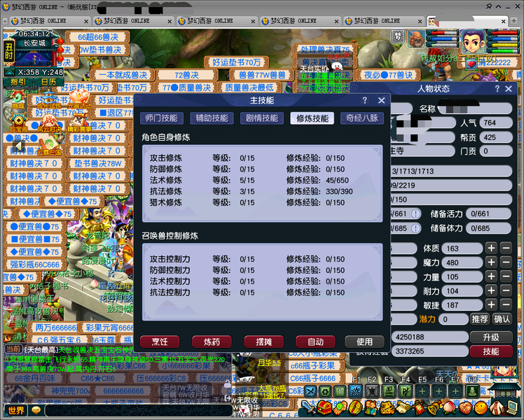Click the 自动 button in skills dialog

tap(315, 342)
